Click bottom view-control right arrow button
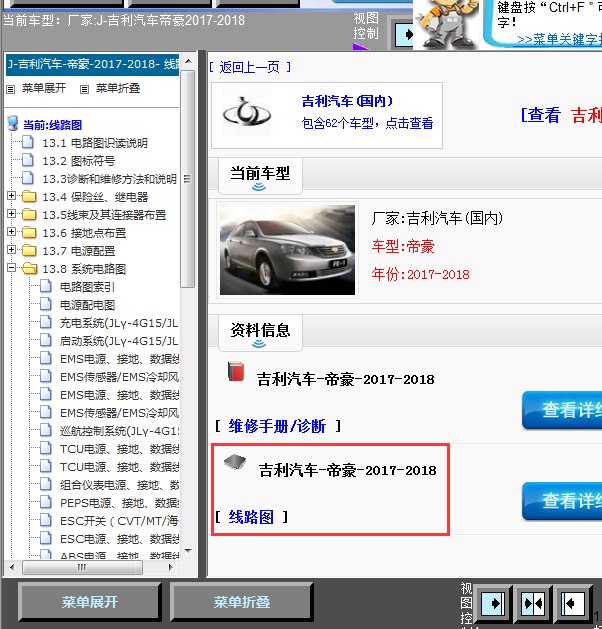 (x=493, y=603)
